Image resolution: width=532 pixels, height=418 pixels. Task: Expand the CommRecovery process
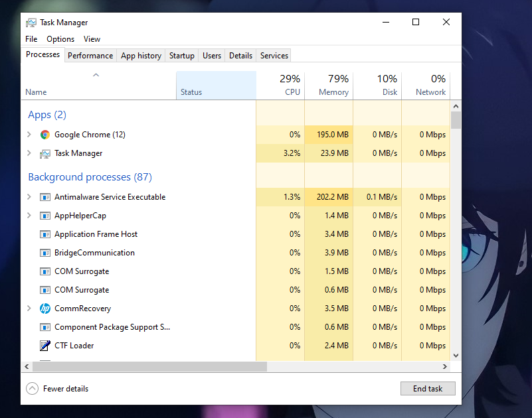click(29, 309)
